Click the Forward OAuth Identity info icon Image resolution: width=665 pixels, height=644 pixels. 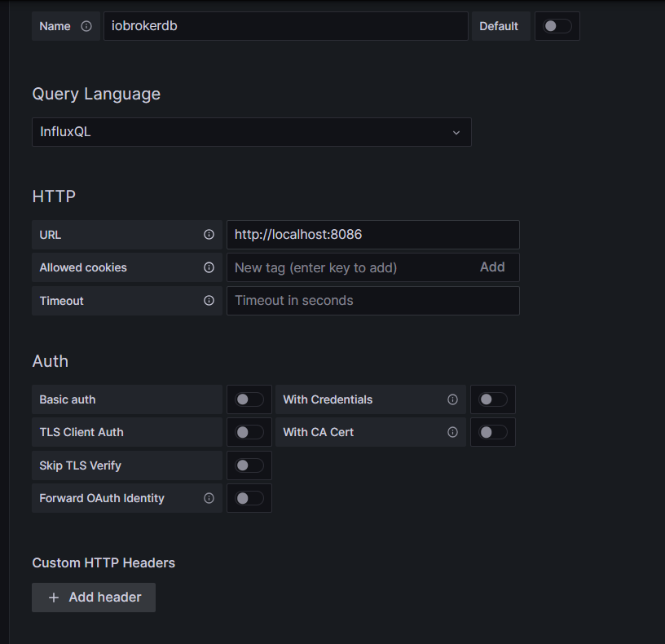click(209, 498)
